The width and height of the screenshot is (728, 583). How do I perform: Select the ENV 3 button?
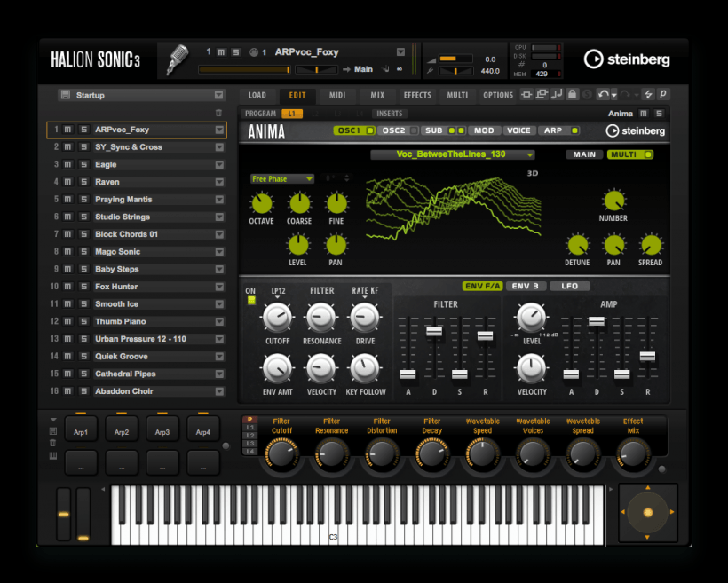[525, 286]
